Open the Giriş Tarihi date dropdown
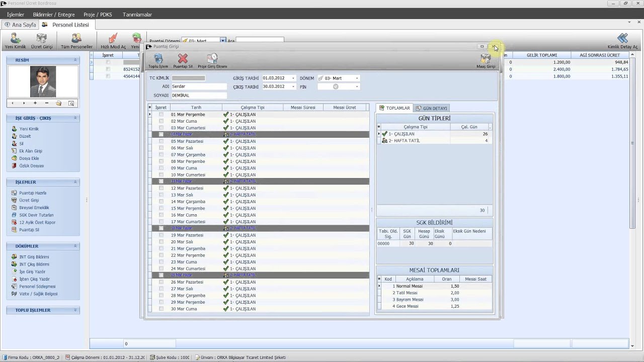 click(293, 78)
